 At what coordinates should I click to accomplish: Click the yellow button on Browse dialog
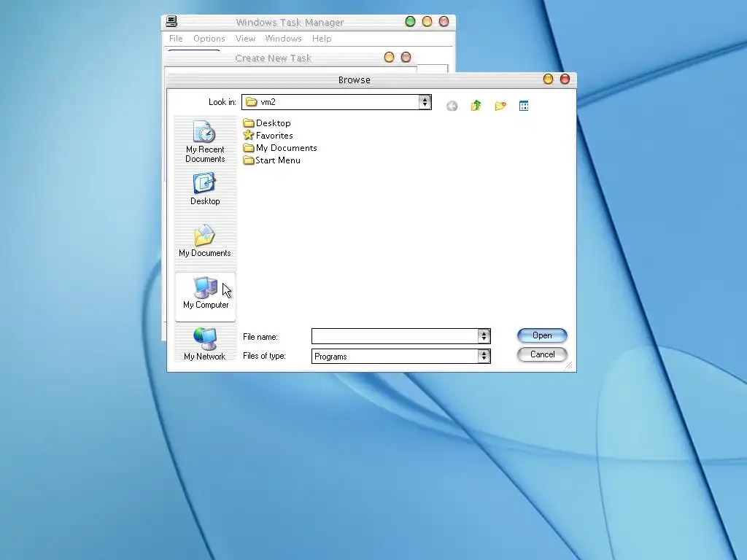pyautogui.click(x=549, y=79)
